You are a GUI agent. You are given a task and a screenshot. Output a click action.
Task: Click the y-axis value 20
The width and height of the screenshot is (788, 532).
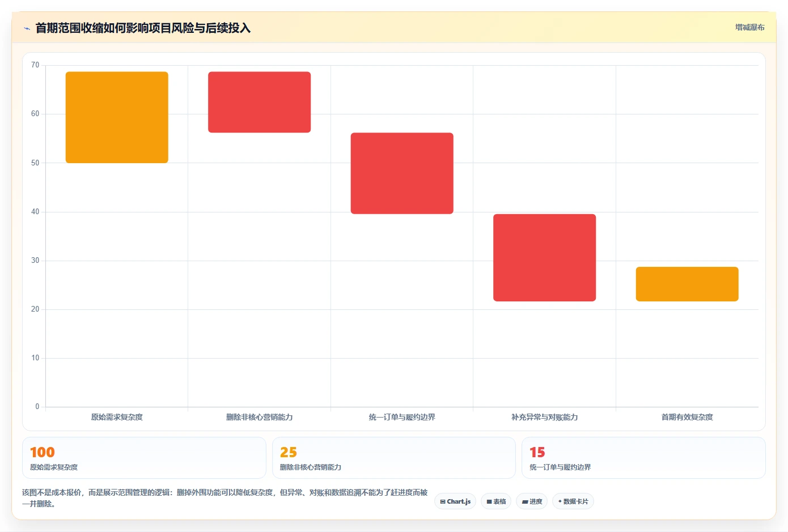(35, 309)
